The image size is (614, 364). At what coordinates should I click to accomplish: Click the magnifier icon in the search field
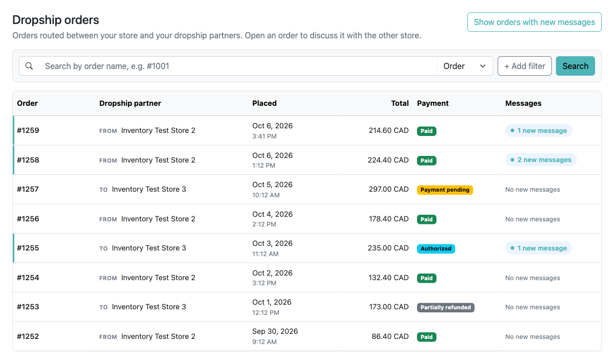[29, 66]
